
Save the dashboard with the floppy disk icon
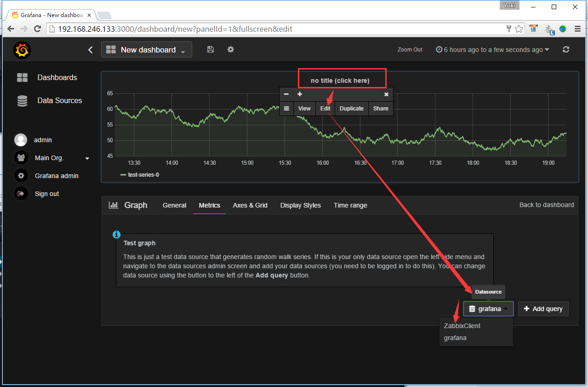click(x=211, y=49)
